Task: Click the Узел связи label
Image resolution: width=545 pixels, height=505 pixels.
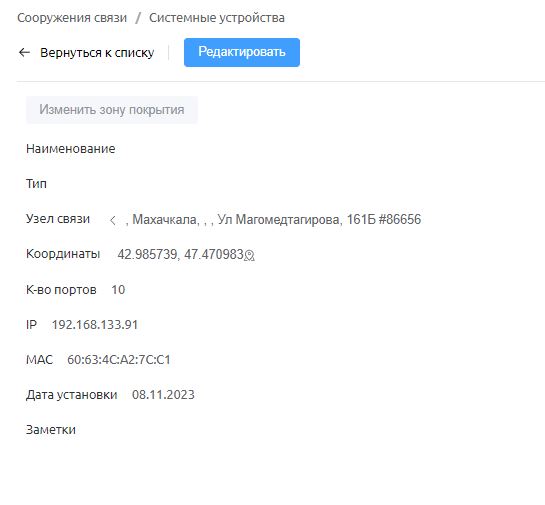Action: pyautogui.click(x=58, y=219)
